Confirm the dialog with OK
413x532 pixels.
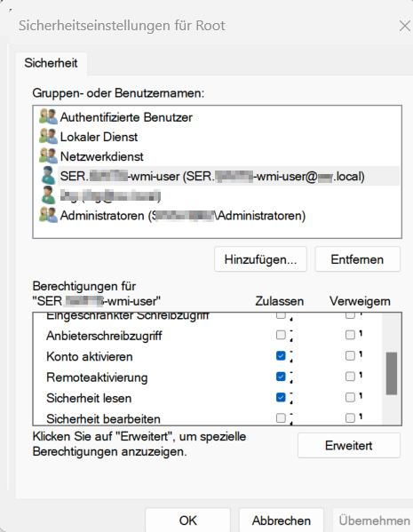[x=187, y=520]
